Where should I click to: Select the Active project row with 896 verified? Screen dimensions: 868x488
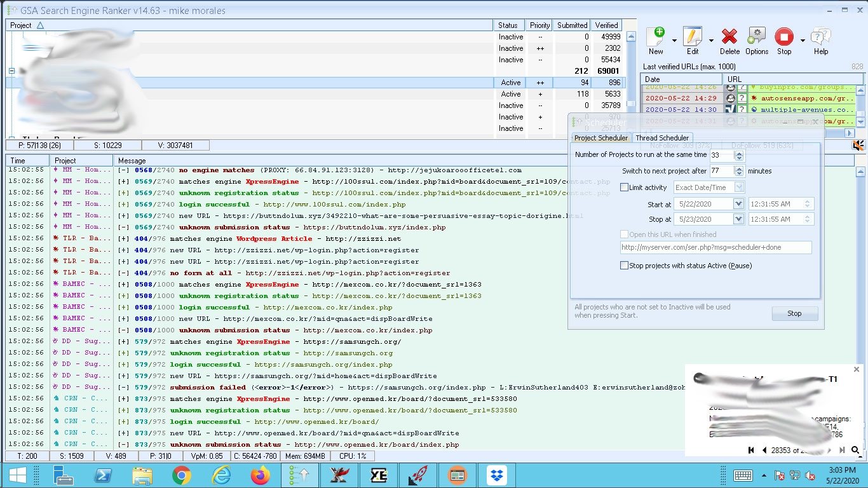[315, 83]
